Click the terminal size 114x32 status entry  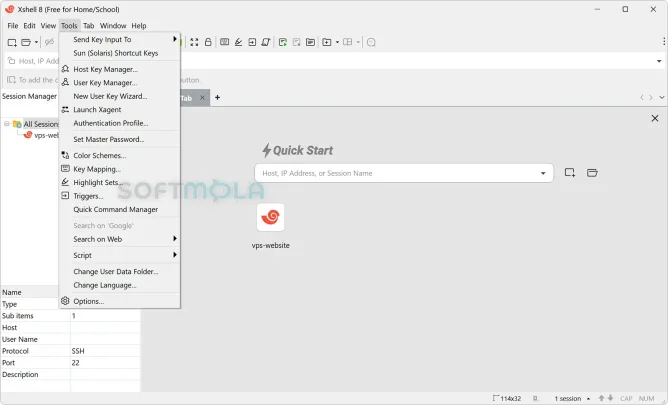(507, 399)
